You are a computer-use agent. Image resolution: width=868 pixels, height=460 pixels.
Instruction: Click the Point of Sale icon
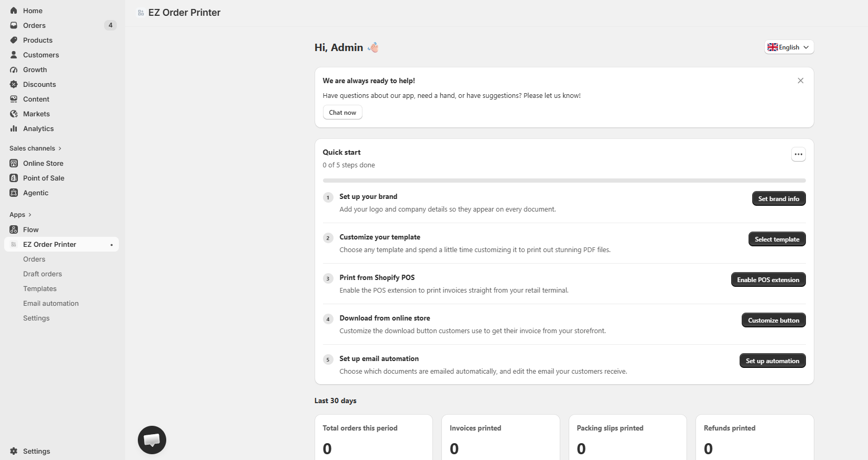tap(14, 178)
